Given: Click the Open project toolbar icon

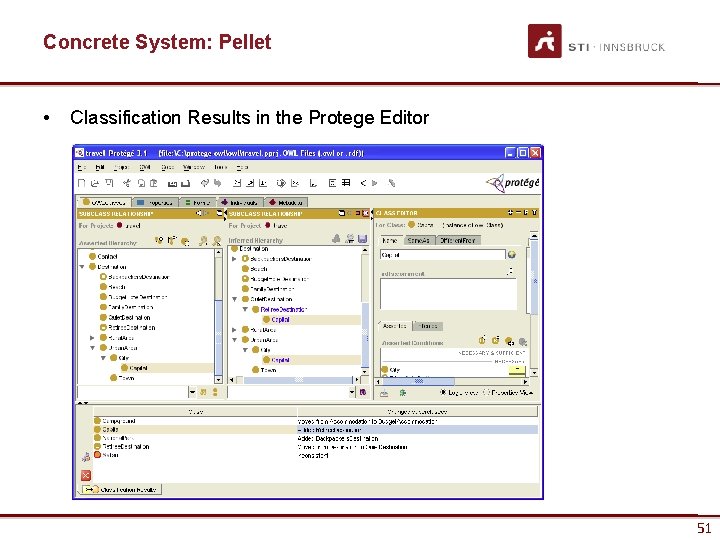Looking at the screenshot, I should pyautogui.click(x=95, y=183).
